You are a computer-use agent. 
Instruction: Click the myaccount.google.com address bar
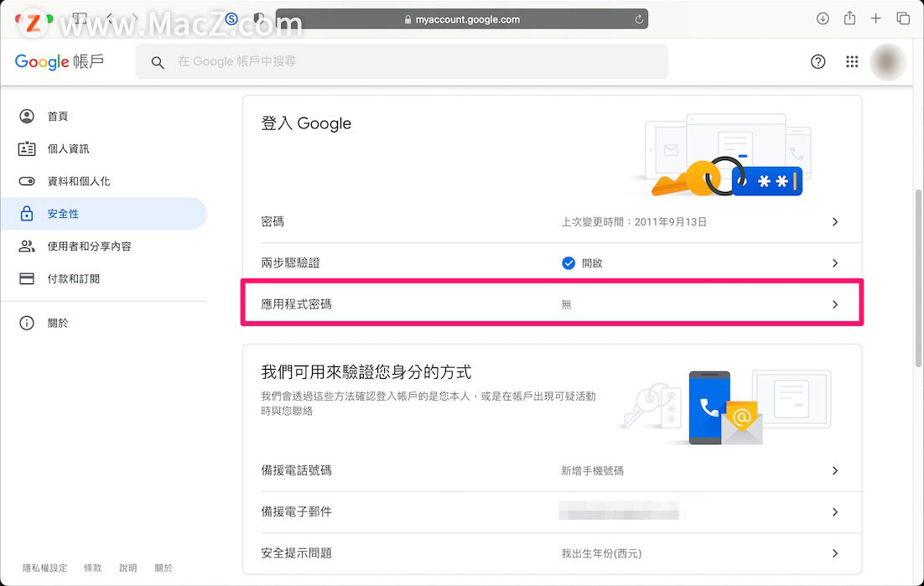pyautogui.click(x=462, y=19)
